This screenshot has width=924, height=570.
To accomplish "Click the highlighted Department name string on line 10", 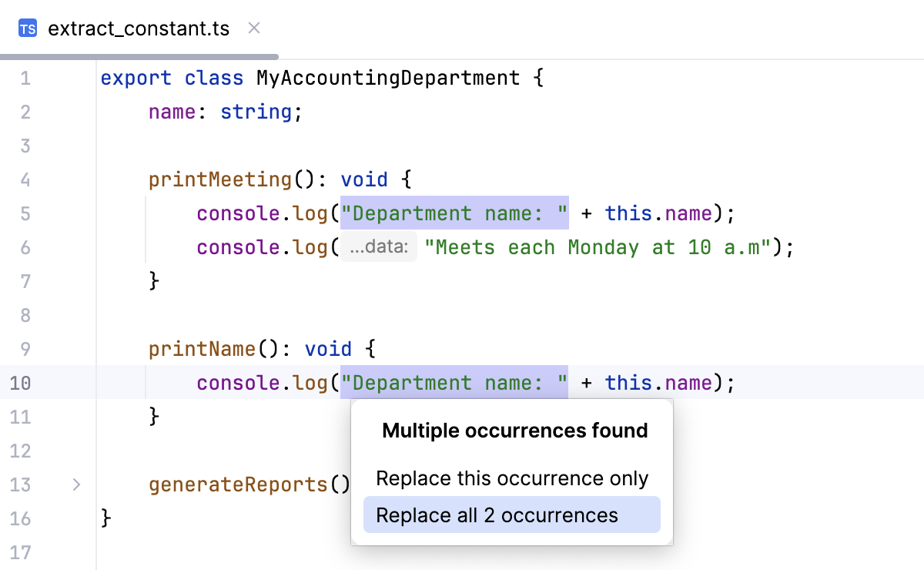I will [x=454, y=383].
